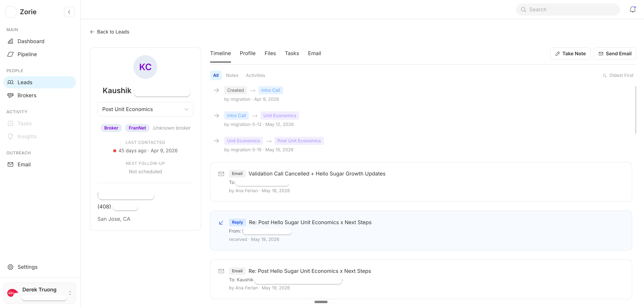Click the Email envelope icon under Outreach
This screenshot has height=307, width=644.
[x=10, y=164]
